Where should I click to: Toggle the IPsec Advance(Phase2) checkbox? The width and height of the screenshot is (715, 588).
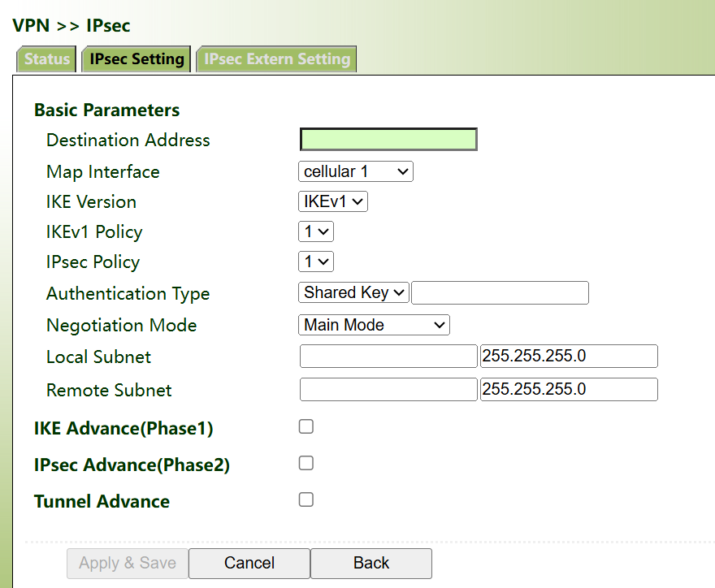pos(306,463)
